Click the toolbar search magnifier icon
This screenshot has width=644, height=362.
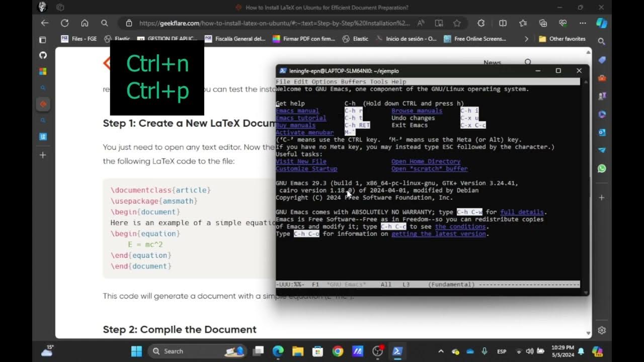pos(104,23)
